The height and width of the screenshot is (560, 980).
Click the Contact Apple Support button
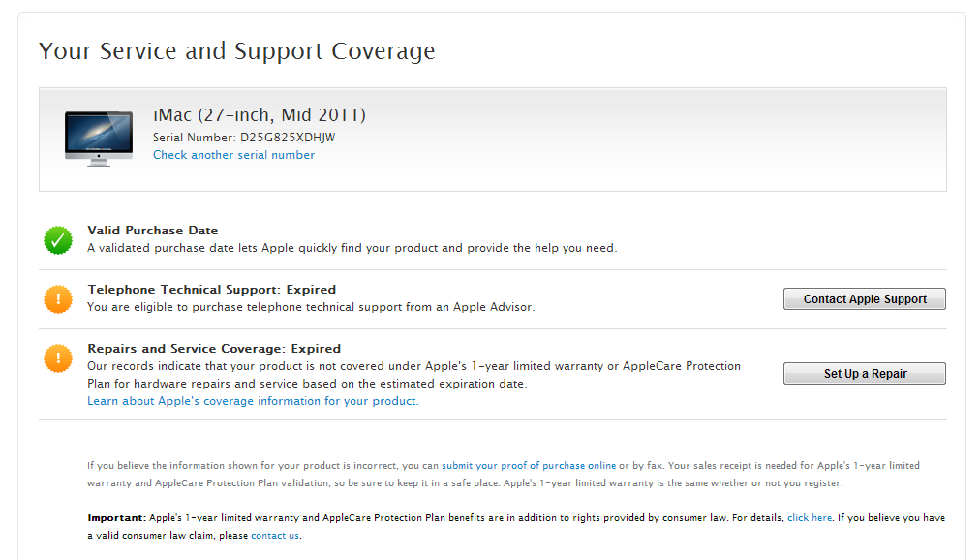(x=865, y=298)
